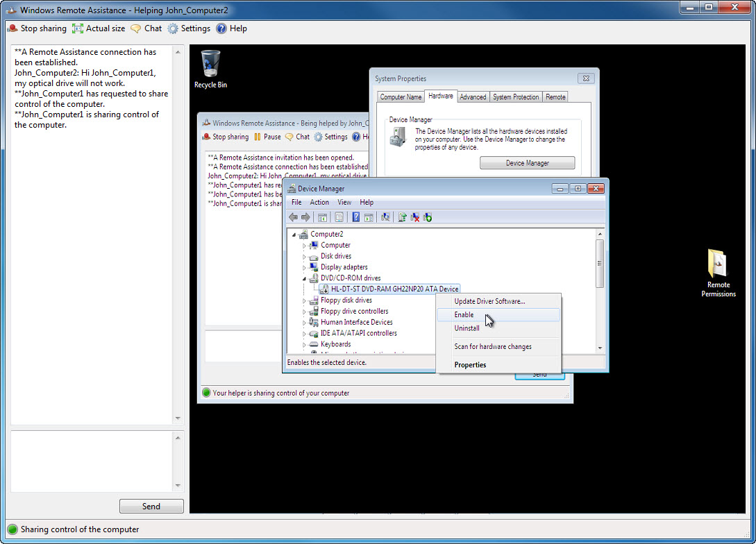This screenshot has width=756, height=544.
Task: Click Pause in the inner Remote Assistance window
Action: (x=267, y=137)
